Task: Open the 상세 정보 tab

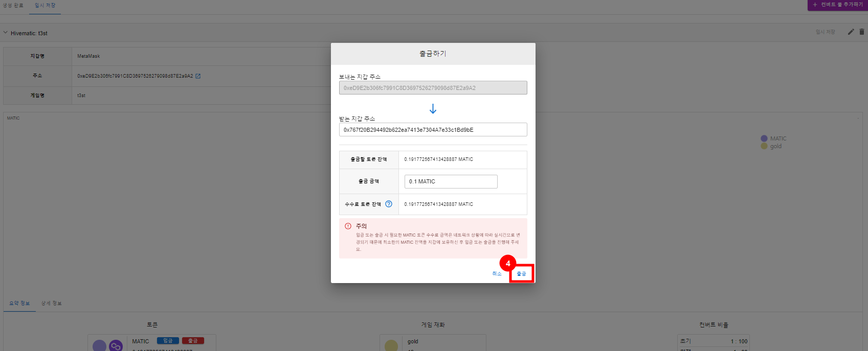Action: [x=52, y=303]
